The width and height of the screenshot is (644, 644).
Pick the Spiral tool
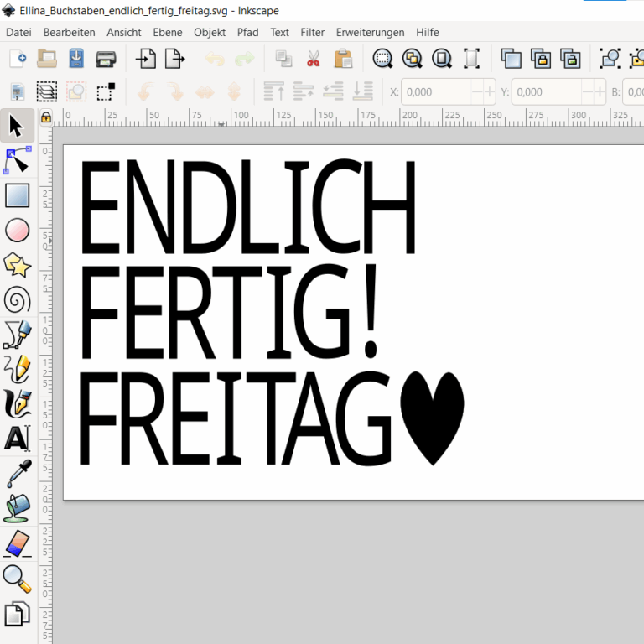[x=17, y=299]
